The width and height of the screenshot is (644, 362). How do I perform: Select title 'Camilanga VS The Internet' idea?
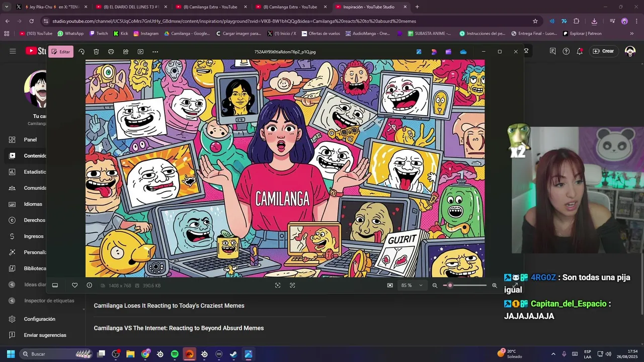click(x=179, y=328)
